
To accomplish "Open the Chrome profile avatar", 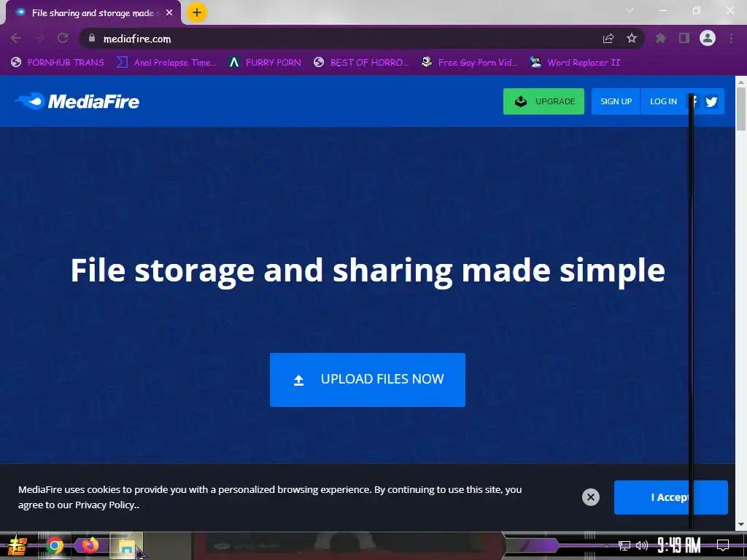I will point(708,38).
